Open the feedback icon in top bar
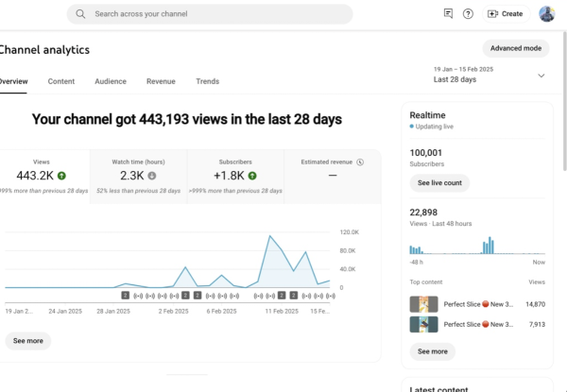Image resolution: width=567 pixels, height=392 pixels. point(448,14)
